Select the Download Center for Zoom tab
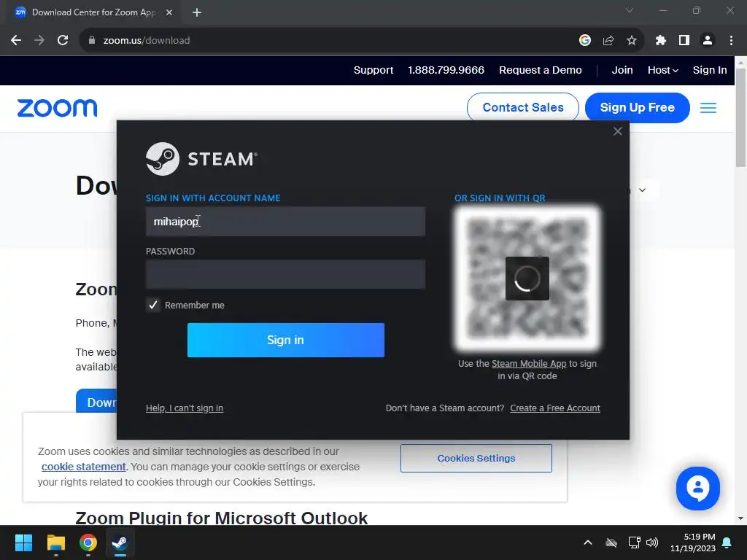 coord(93,12)
